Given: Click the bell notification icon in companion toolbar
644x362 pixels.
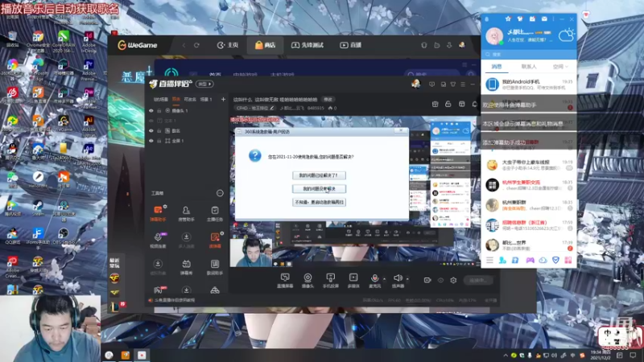Looking at the screenshot, I should pos(475,105).
